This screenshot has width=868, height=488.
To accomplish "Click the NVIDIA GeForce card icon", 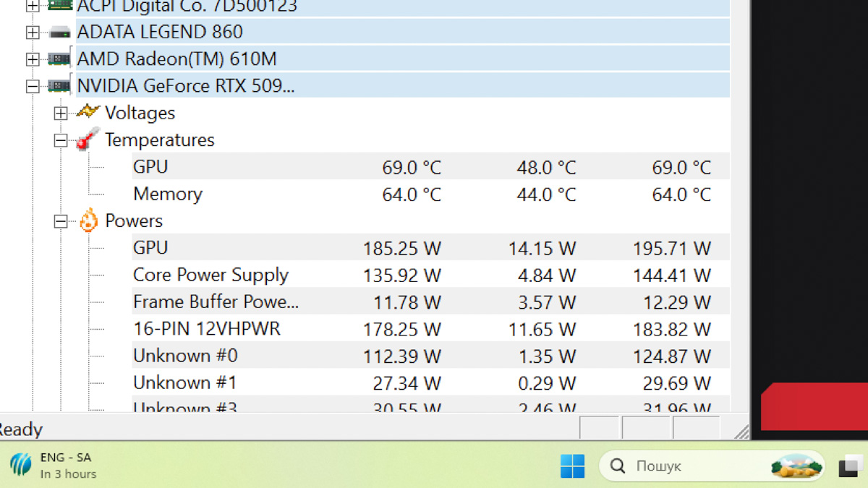I will tap(60, 85).
